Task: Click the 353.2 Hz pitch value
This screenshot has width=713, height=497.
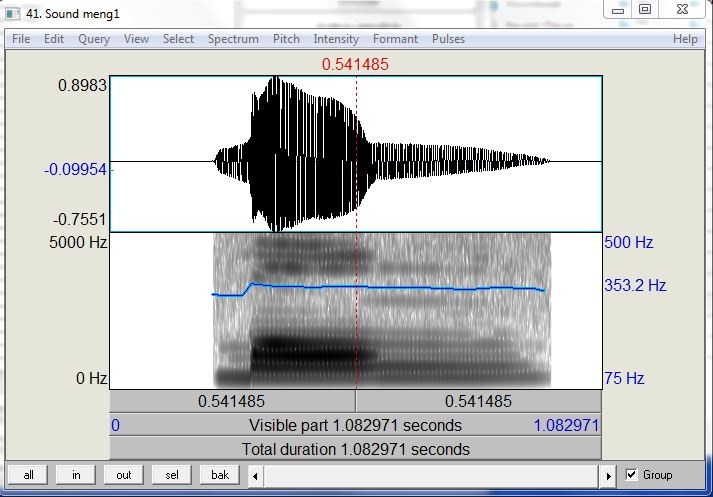Action: click(x=635, y=286)
